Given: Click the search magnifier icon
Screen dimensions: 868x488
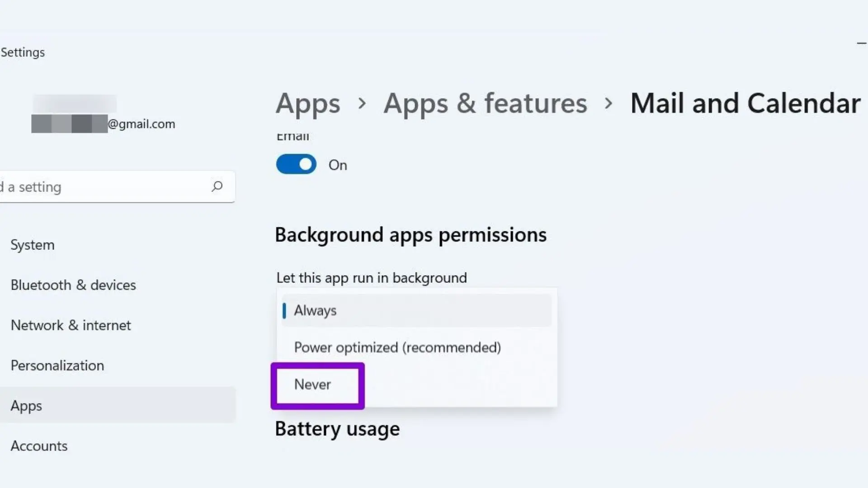Looking at the screenshot, I should [217, 186].
